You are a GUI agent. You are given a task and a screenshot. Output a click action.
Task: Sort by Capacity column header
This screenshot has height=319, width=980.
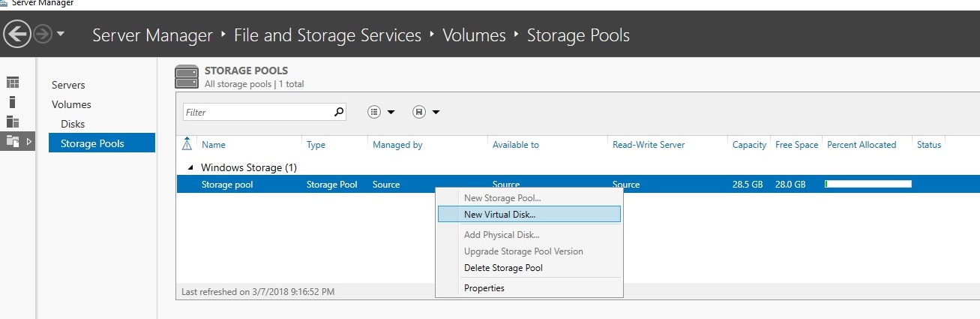749,145
